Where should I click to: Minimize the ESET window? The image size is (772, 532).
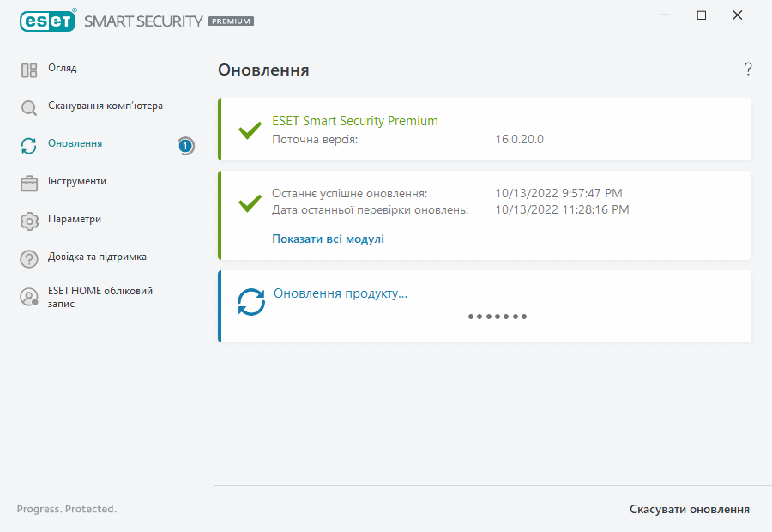click(665, 15)
